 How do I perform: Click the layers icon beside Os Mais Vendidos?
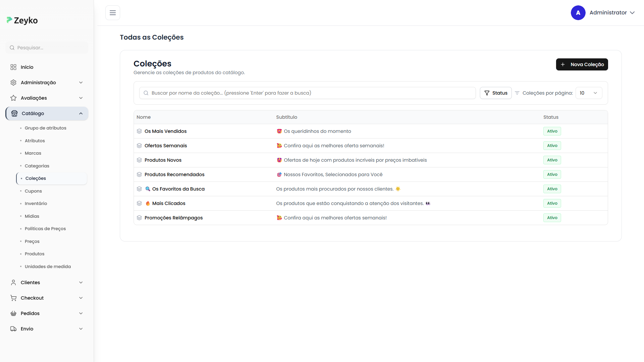tap(139, 131)
